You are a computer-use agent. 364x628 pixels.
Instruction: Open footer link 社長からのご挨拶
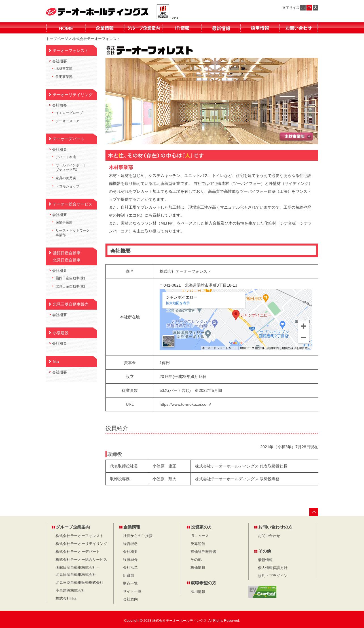(x=138, y=536)
